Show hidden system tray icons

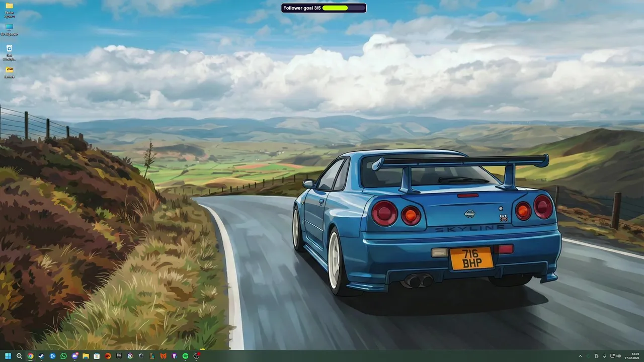(580, 356)
